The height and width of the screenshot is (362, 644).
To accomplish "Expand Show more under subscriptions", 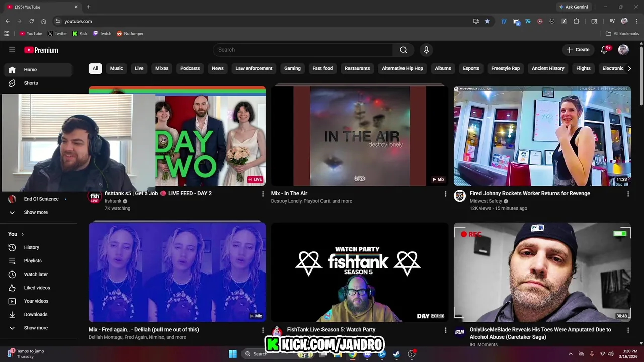I will point(38,212).
